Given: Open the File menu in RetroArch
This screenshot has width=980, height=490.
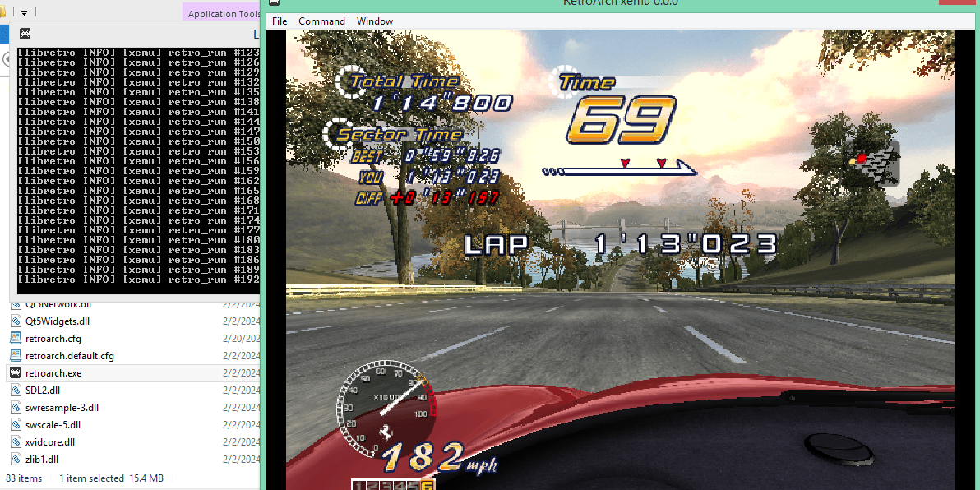Looking at the screenshot, I should click(x=280, y=21).
